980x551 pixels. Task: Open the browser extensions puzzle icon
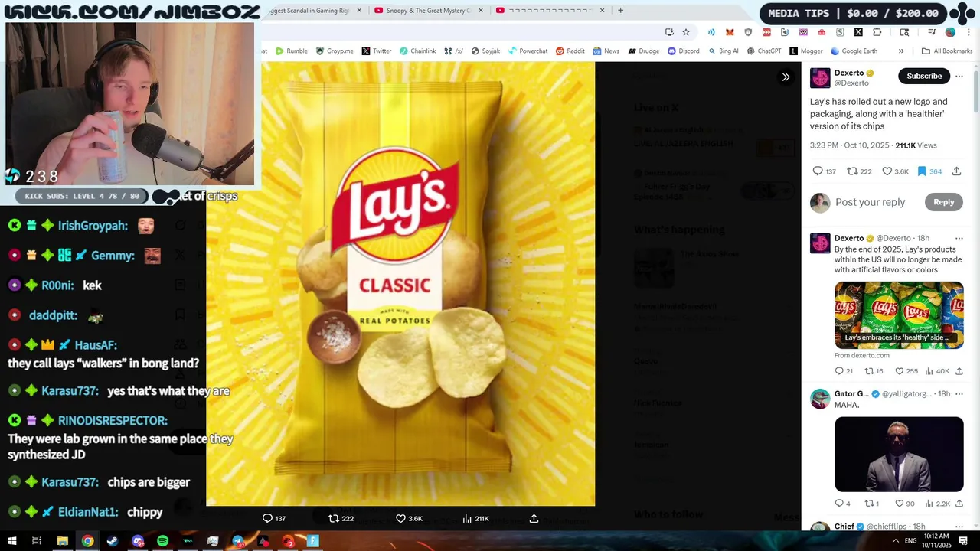pyautogui.click(x=877, y=32)
